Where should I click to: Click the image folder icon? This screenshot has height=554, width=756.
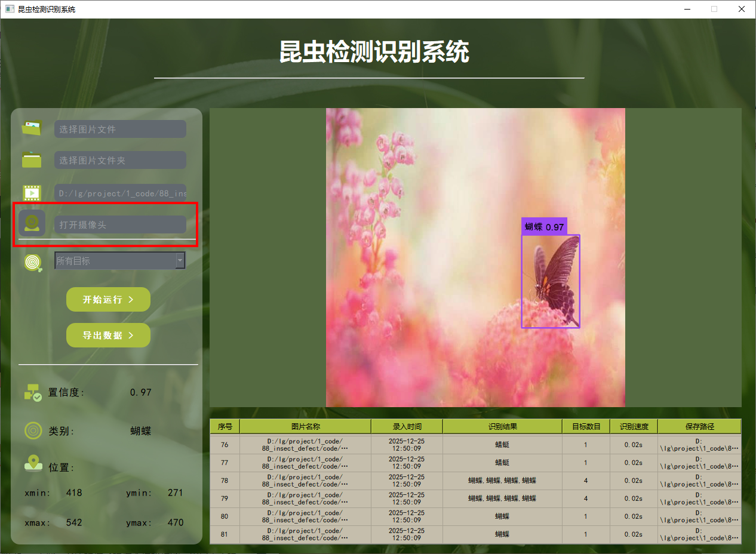tap(32, 160)
